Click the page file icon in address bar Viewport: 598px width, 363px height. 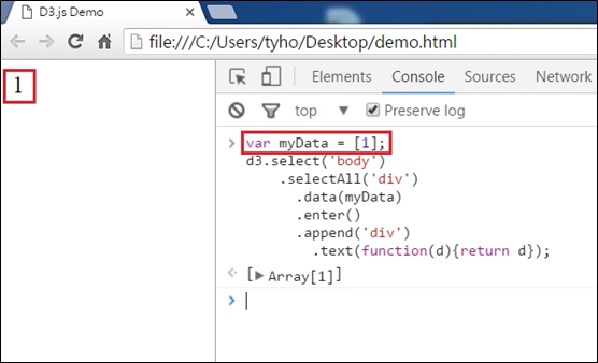[136, 42]
